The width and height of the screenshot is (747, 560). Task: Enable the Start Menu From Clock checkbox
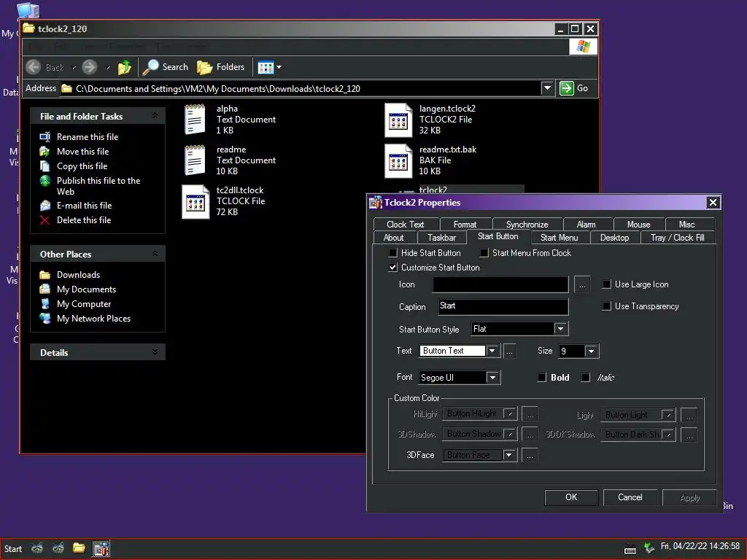point(484,252)
